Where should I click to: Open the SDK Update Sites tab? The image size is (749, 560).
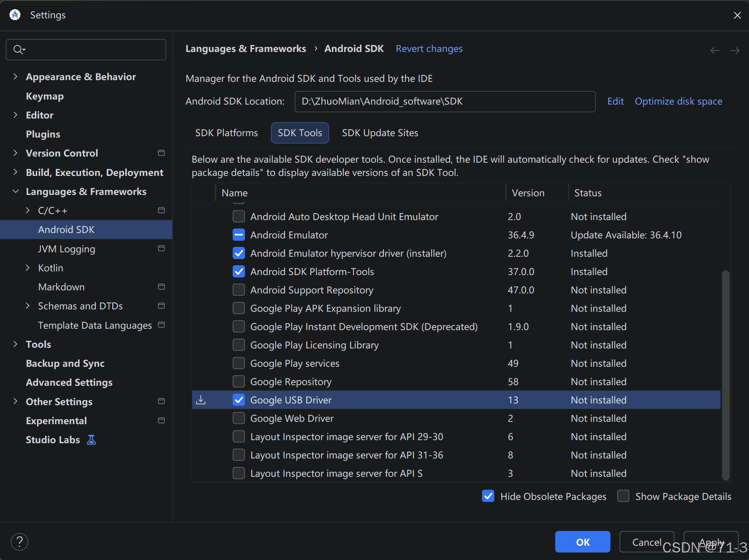tap(380, 133)
